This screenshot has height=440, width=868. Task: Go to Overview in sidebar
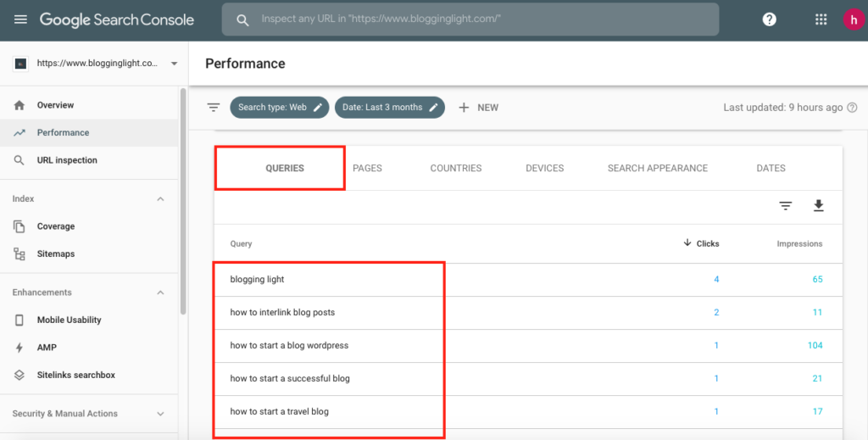(89, 105)
